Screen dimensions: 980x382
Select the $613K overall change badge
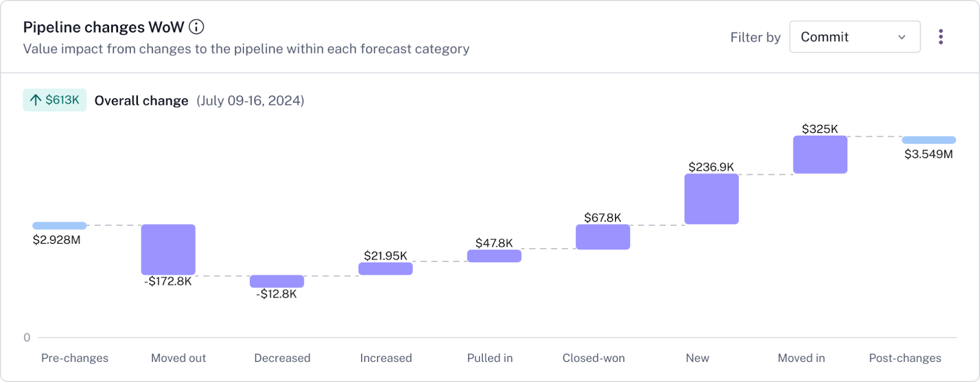click(x=55, y=100)
